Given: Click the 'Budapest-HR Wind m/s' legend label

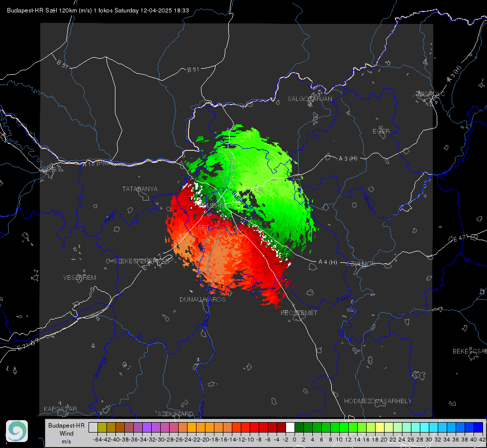Looking at the screenshot, I should pyautogui.click(x=67, y=434).
